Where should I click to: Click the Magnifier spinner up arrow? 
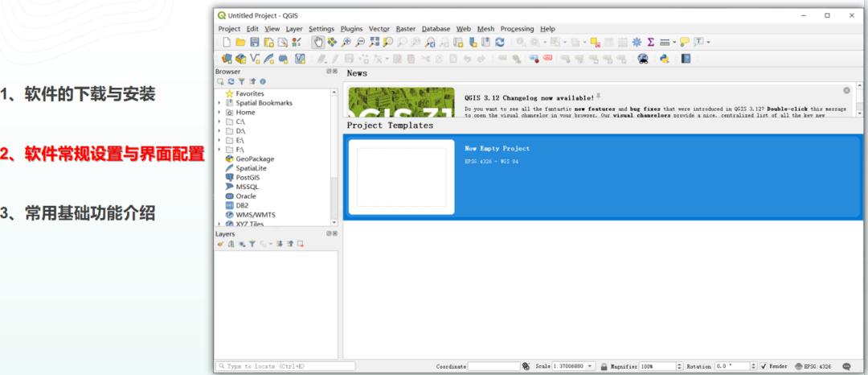click(679, 365)
